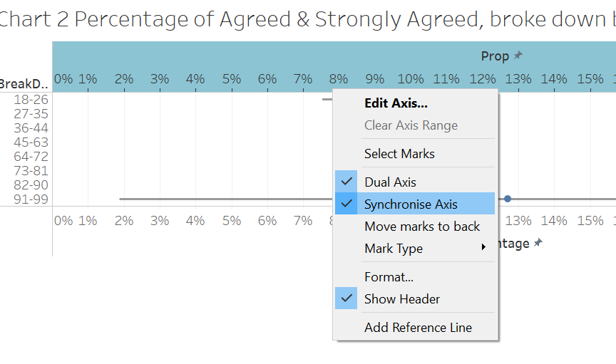Select the 91-99 row header
The width and height of the screenshot is (616, 364).
coord(31,199)
